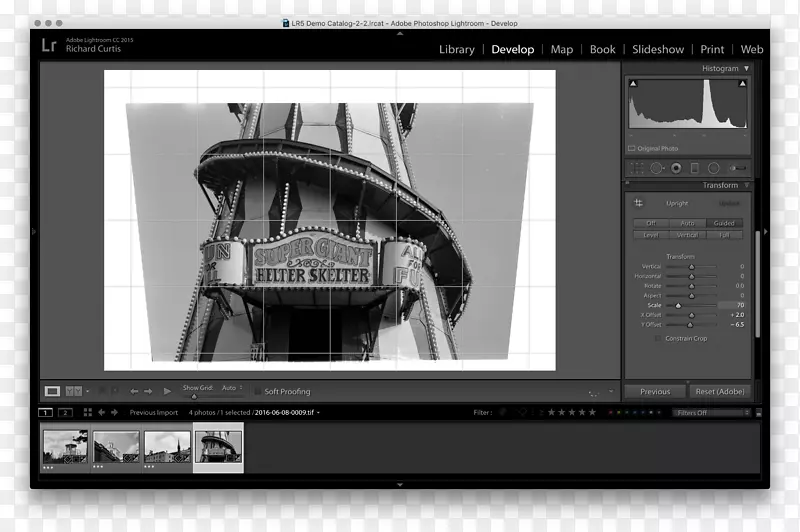Select the Crop Overlay tool
The height and width of the screenshot is (532, 800).
coord(637,168)
